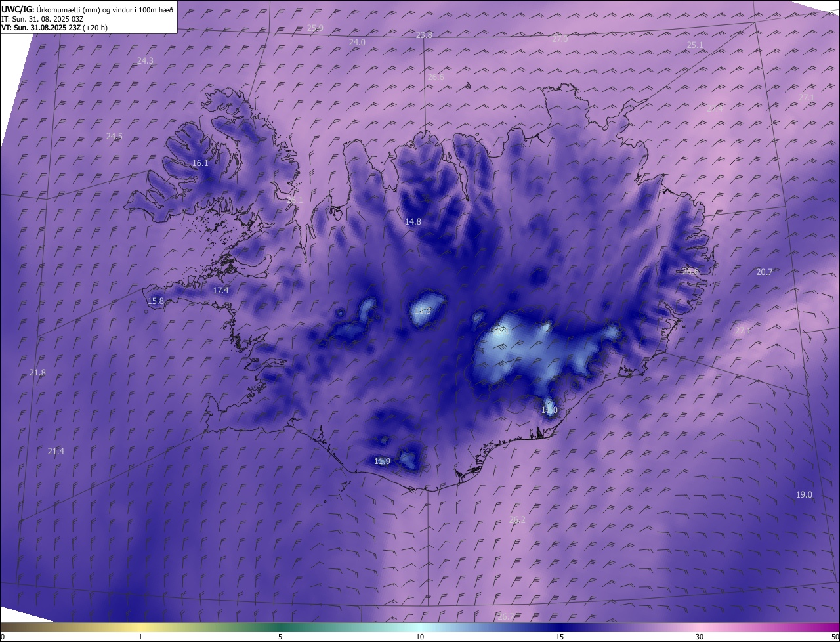The image size is (840, 642).
Task: Click the 27.4 value label
Action: click(715, 108)
